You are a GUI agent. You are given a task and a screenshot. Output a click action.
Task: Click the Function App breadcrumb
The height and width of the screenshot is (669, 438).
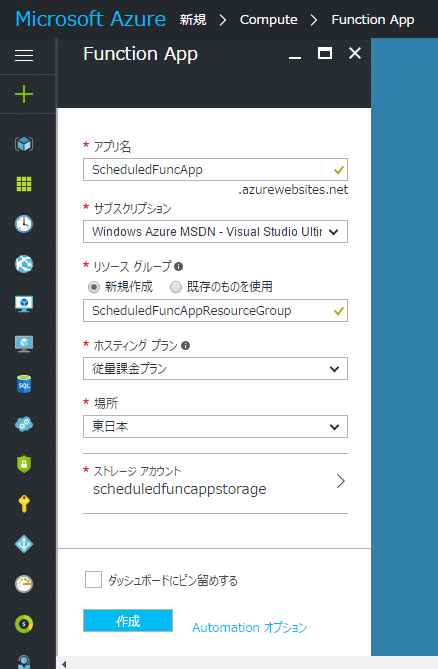[x=373, y=20]
